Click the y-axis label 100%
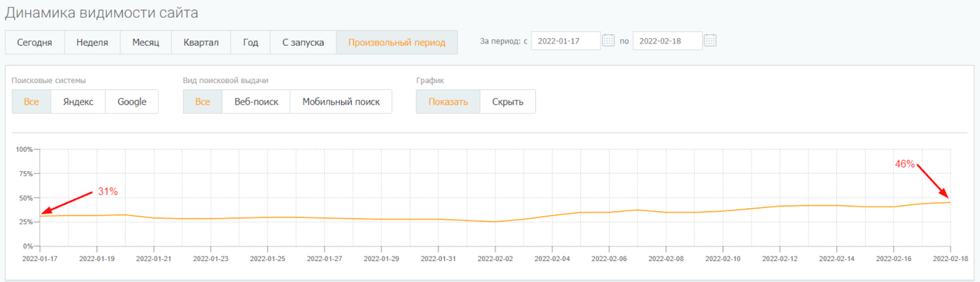This screenshot has width=980, height=282. tap(24, 149)
